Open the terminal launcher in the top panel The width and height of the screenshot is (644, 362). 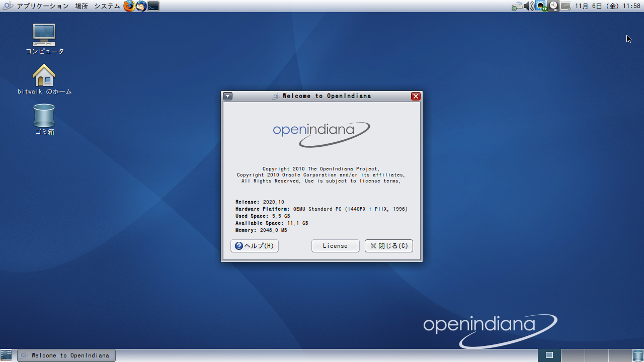[x=152, y=6]
